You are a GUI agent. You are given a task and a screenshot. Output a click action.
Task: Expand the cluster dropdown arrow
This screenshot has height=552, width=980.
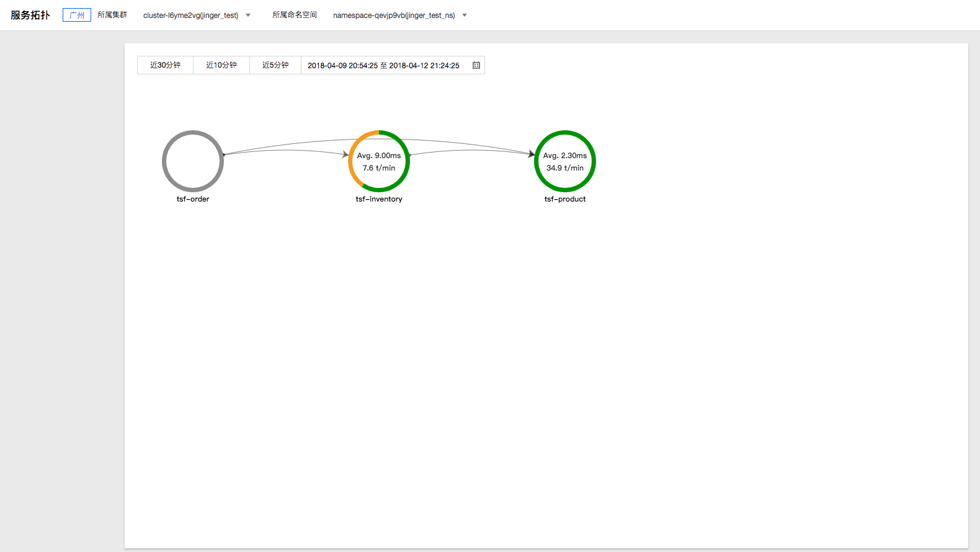tap(248, 16)
